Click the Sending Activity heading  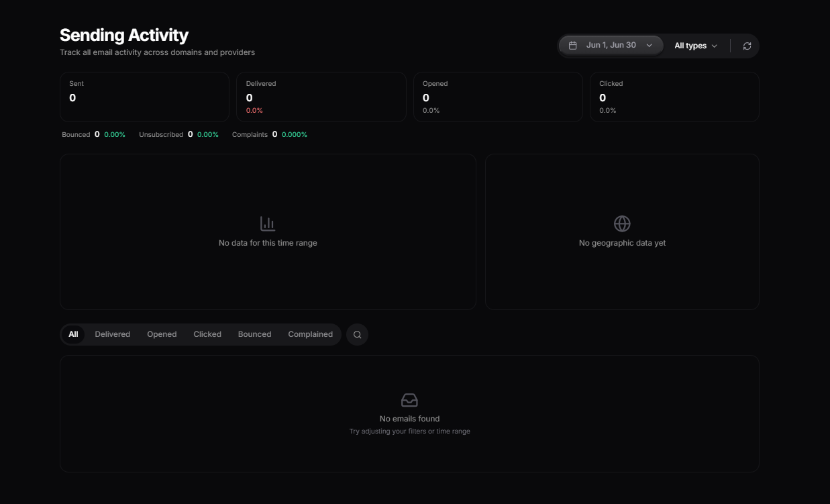pos(124,35)
